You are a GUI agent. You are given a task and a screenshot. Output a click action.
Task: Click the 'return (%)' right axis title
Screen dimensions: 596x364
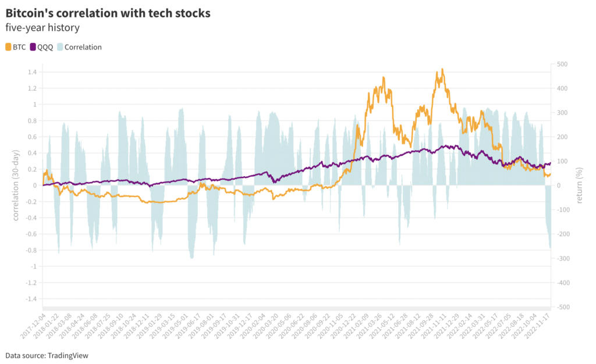pos(580,185)
